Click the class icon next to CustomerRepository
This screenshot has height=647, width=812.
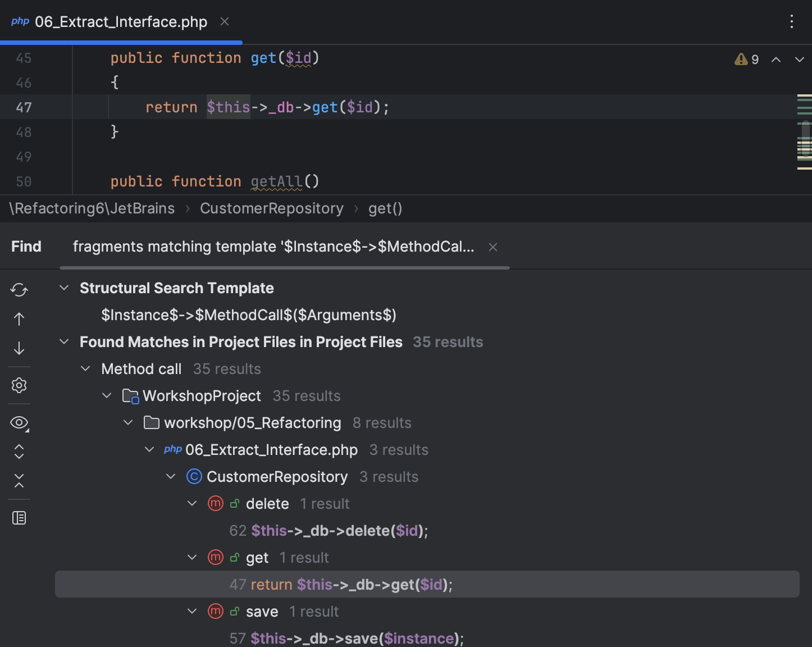click(x=193, y=476)
